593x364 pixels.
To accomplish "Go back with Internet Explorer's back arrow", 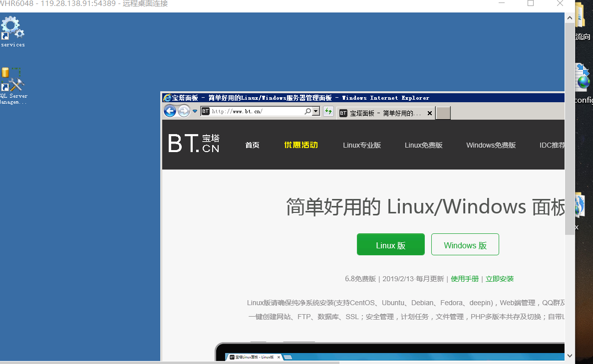I will coord(170,111).
